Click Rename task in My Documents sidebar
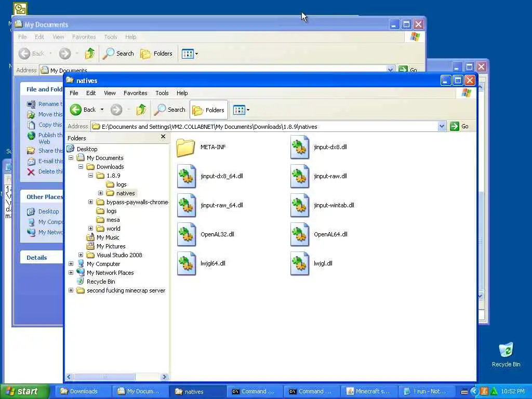532x399 pixels. [x=45, y=104]
